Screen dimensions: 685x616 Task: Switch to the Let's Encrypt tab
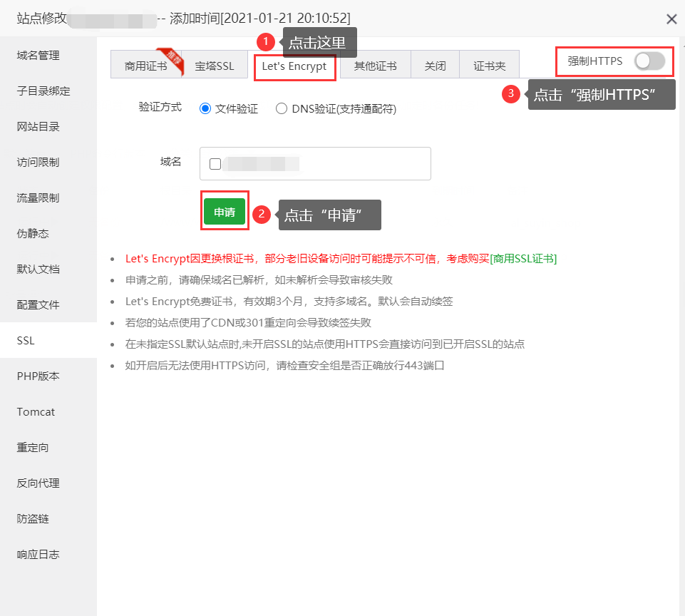click(294, 67)
